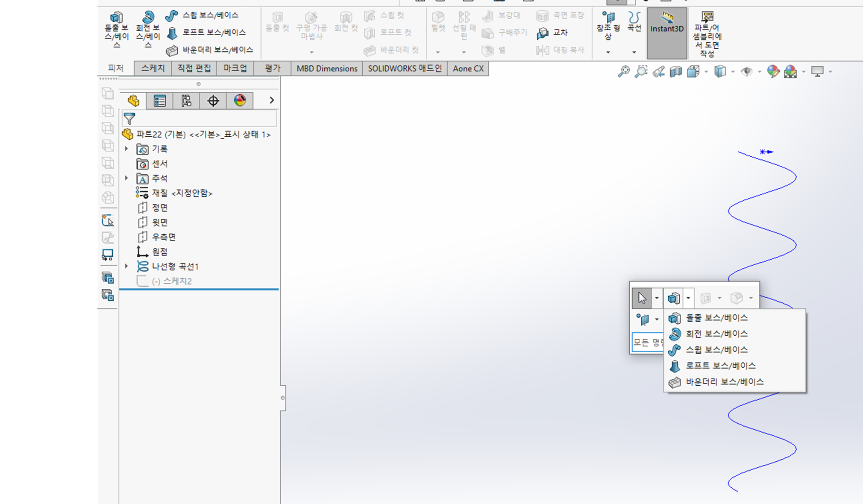This screenshot has height=504, width=863.
Task: Toggle the Instant3D button
Action: tap(667, 33)
